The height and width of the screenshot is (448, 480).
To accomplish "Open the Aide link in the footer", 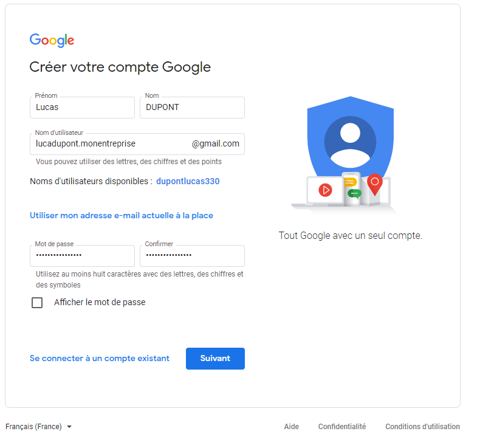I will pos(292,427).
